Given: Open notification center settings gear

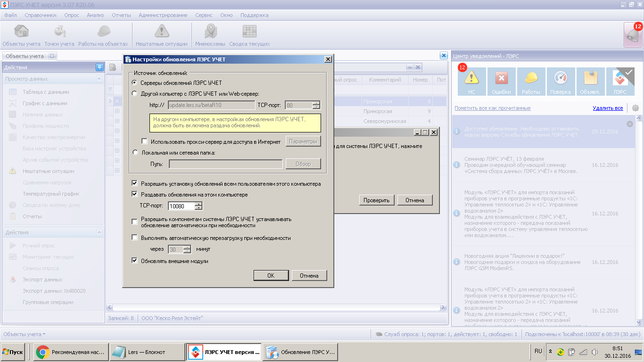Looking at the screenshot, I should (x=636, y=108).
